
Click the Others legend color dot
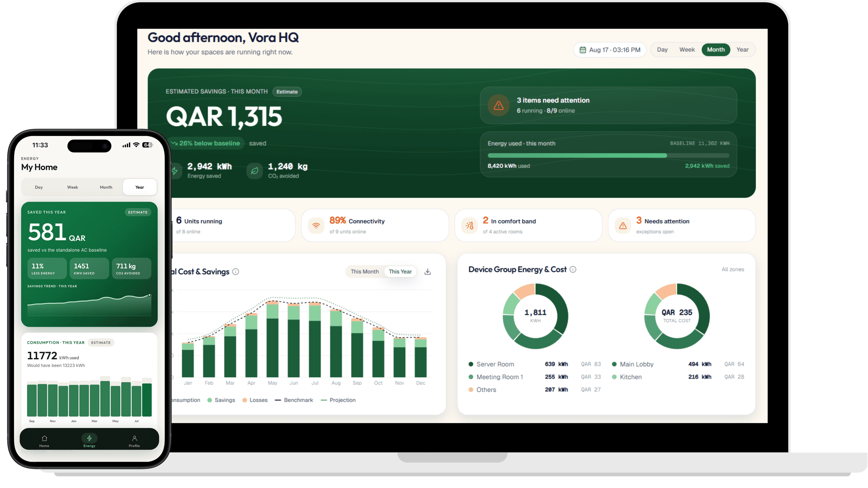pos(471,390)
